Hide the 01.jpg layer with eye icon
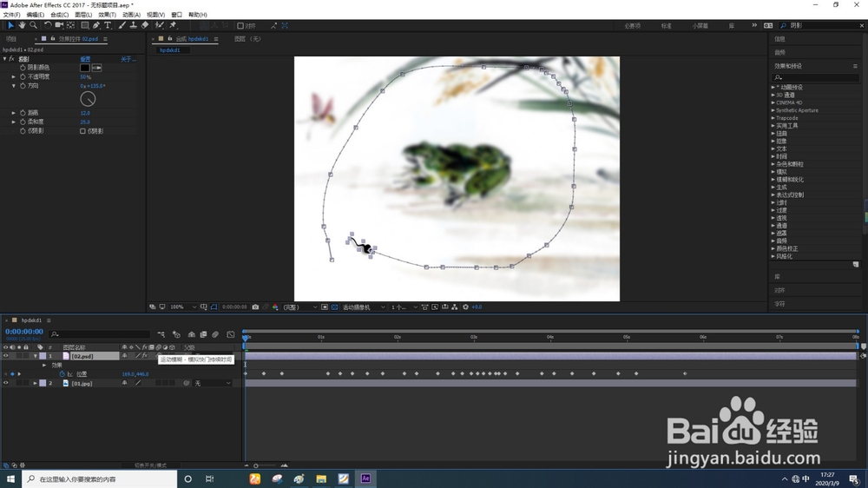 pos(6,383)
